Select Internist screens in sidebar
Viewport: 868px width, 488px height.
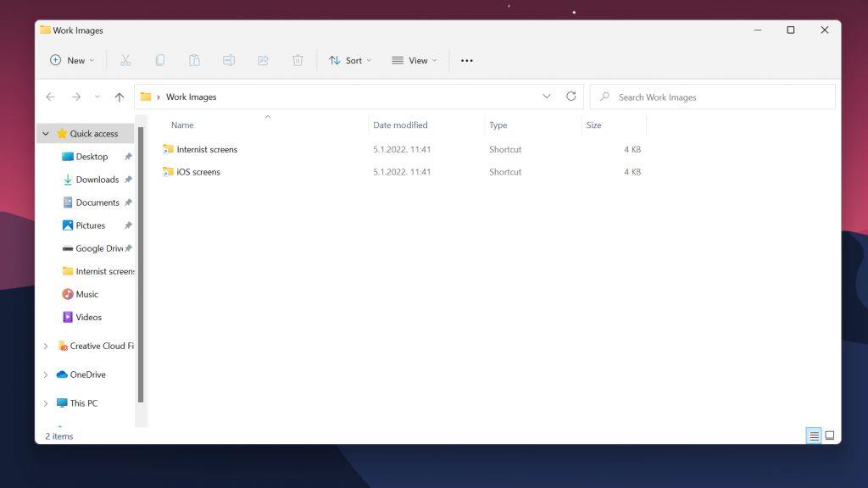click(104, 271)
